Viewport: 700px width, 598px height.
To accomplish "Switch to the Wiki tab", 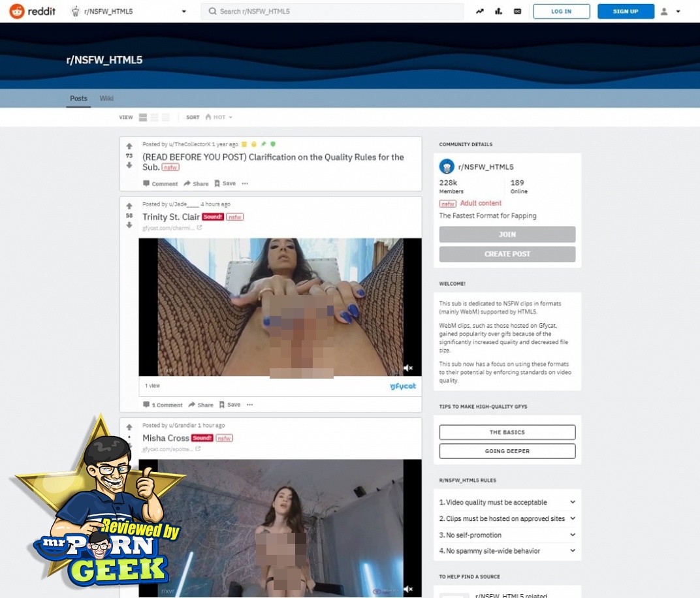I will (x=106, y=99).
